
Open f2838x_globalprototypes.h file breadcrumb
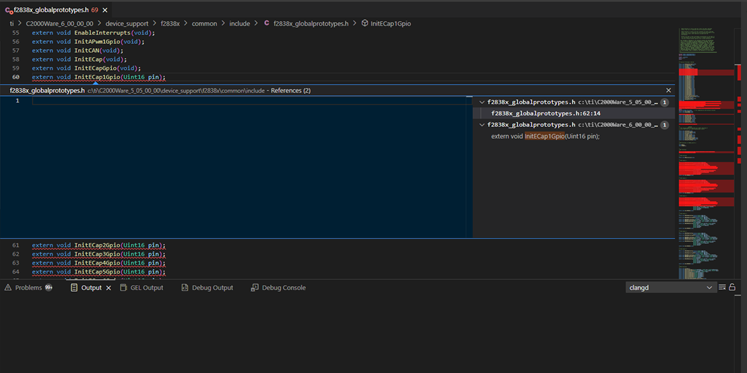click(311, 23)
